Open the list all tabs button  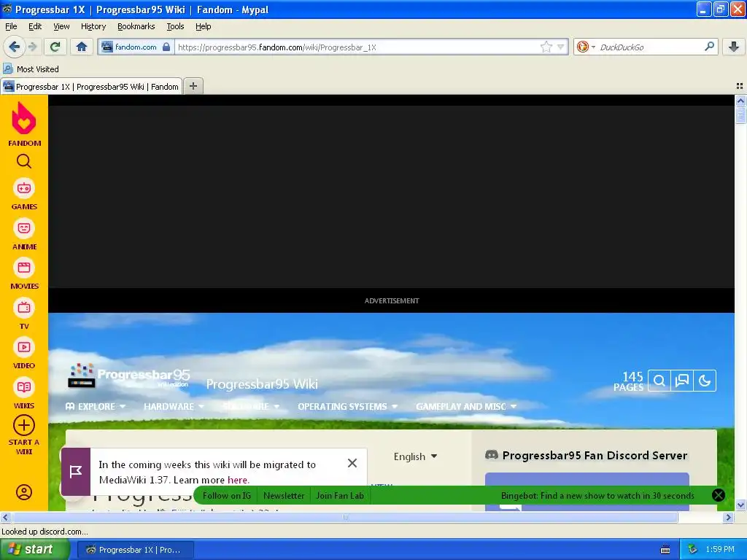point(740,86)
